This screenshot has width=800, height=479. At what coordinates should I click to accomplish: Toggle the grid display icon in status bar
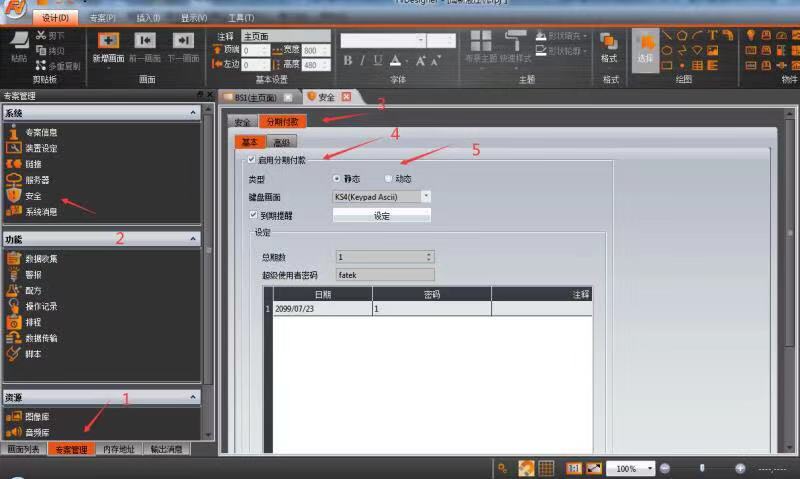click(546, 468)
